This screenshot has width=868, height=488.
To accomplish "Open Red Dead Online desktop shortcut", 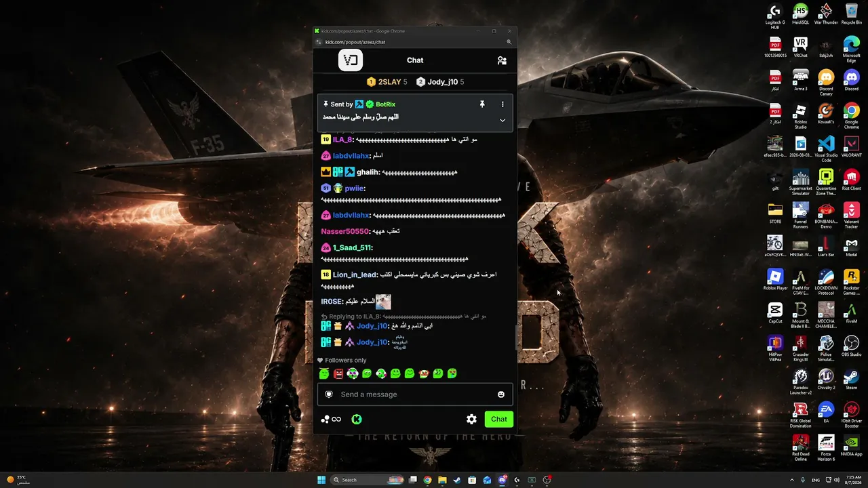I will pos(801,449).
